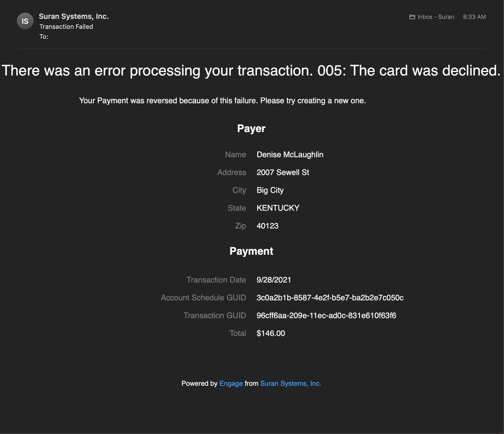The image size is (504, 434).
Task: Click the transaction date 9/28/2021
Action: coord(274,280)
